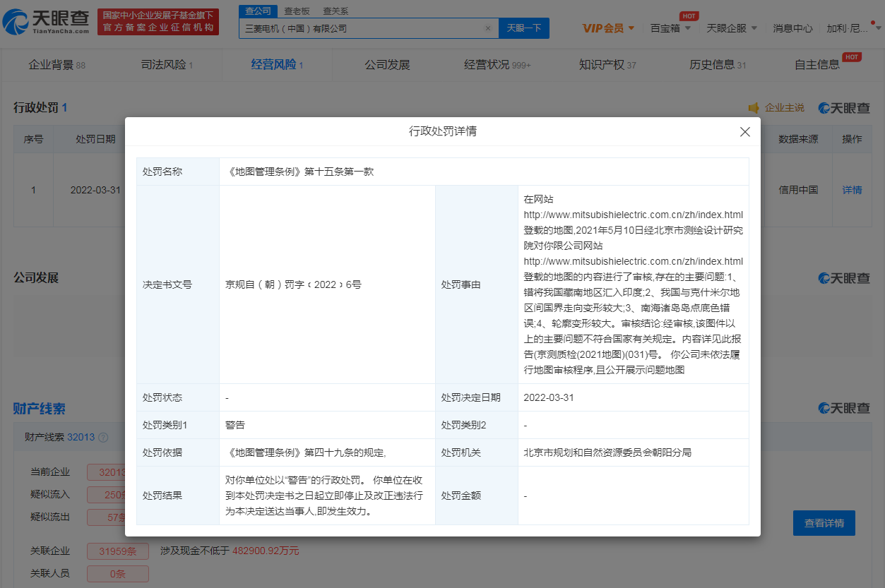Select the 北京市规划和自然资源委员会朝阳分局 authority text
The image size is (885, 588).
607,452
